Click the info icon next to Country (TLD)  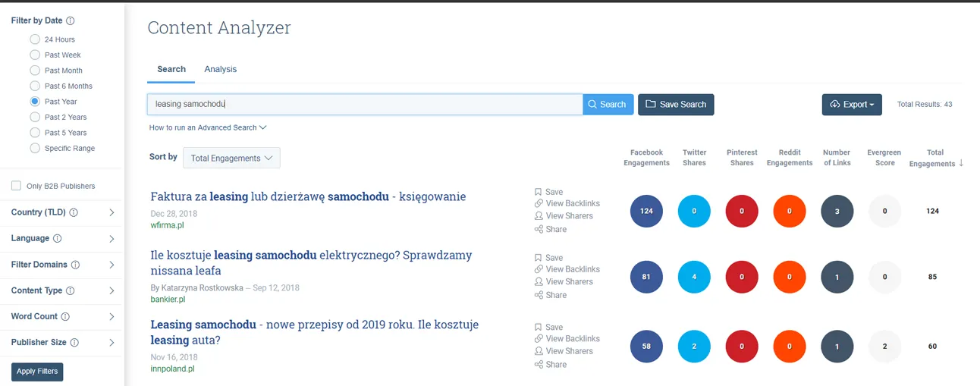point(74,212)
